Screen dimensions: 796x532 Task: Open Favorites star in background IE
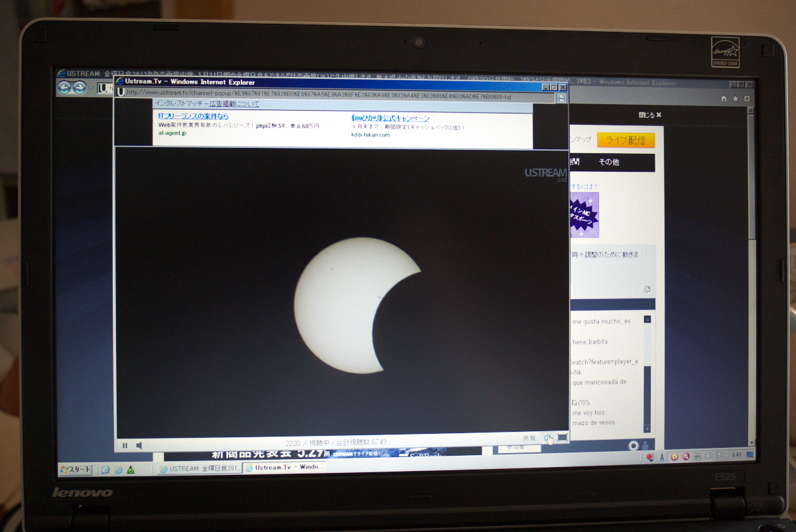(736, 99)
